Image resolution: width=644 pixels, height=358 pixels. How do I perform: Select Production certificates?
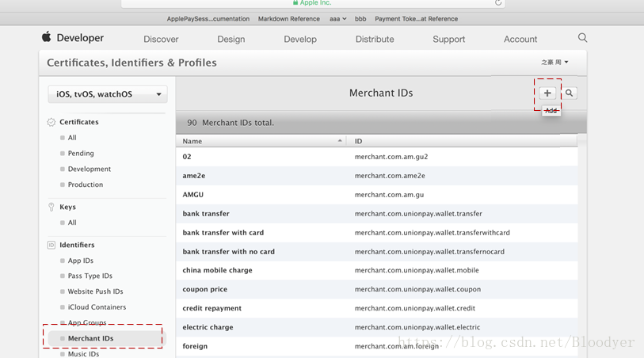(x=86, y=185)
